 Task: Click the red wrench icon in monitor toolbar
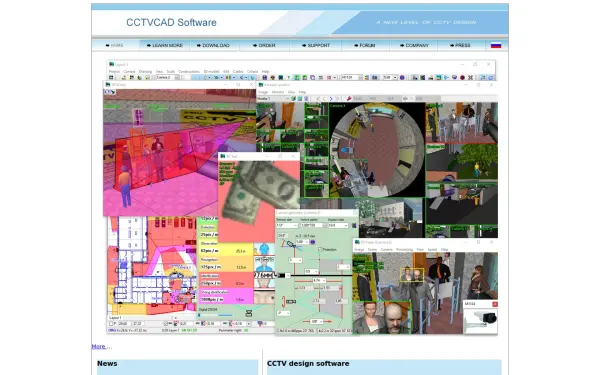(x=349, y=98)
